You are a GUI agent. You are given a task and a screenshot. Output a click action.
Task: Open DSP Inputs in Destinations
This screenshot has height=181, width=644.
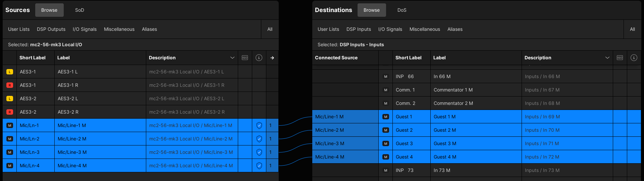(359, 29)
